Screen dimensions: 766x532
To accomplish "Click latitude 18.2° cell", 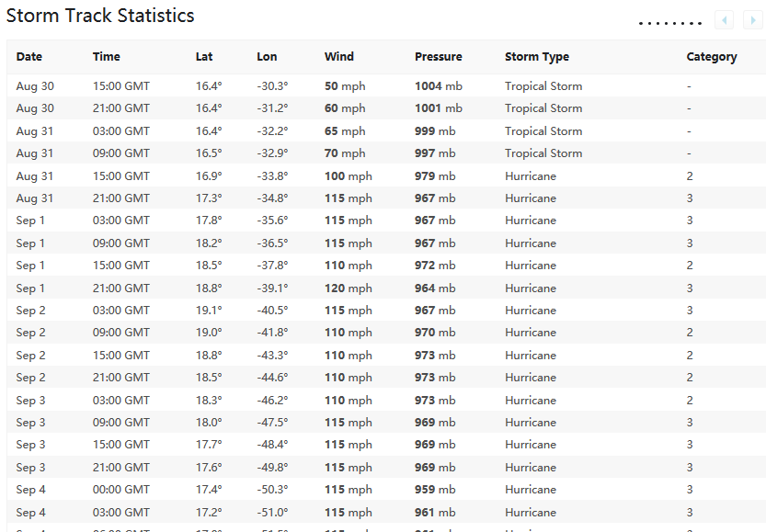I will [209, 243].
